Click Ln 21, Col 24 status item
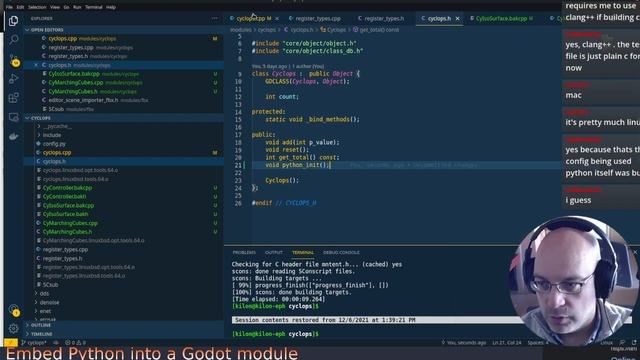The height and width of the screenshot is (360, 640). [506, 342]
